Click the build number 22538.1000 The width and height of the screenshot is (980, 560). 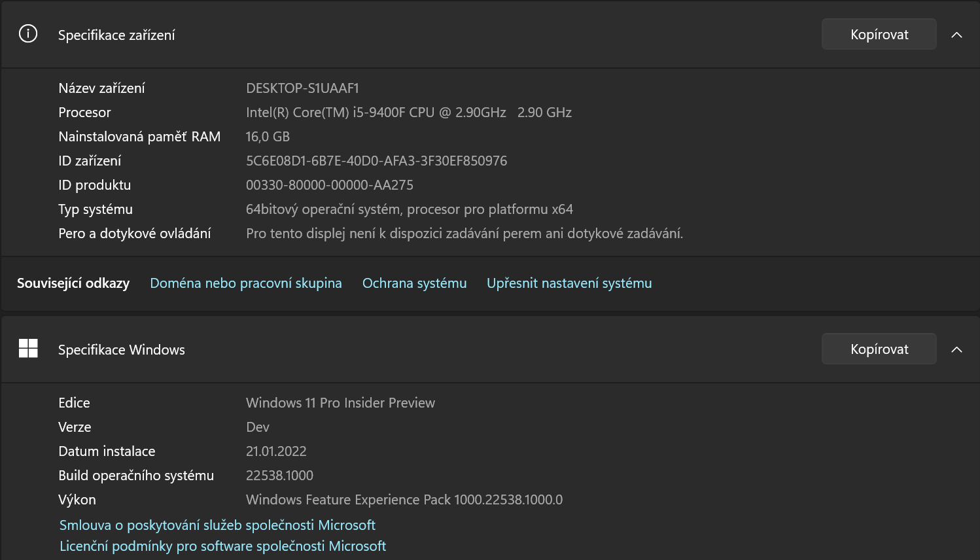pos(279,476)
